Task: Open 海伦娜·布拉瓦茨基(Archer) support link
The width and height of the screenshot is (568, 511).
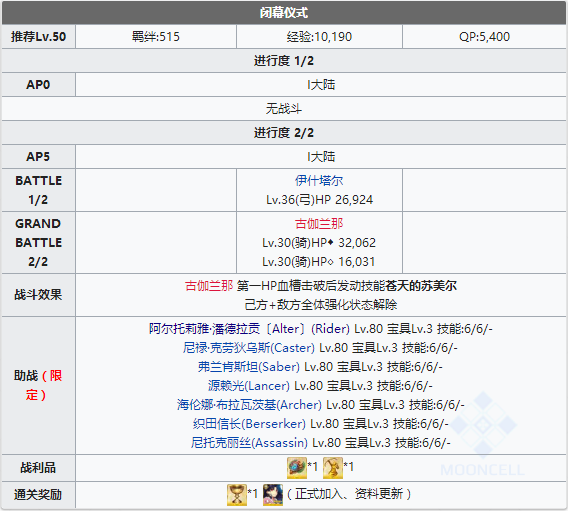Action: 249,405
